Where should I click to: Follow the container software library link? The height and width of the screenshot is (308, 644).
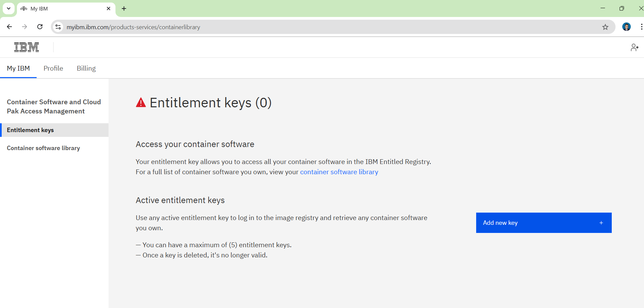[x=339, y=172]
